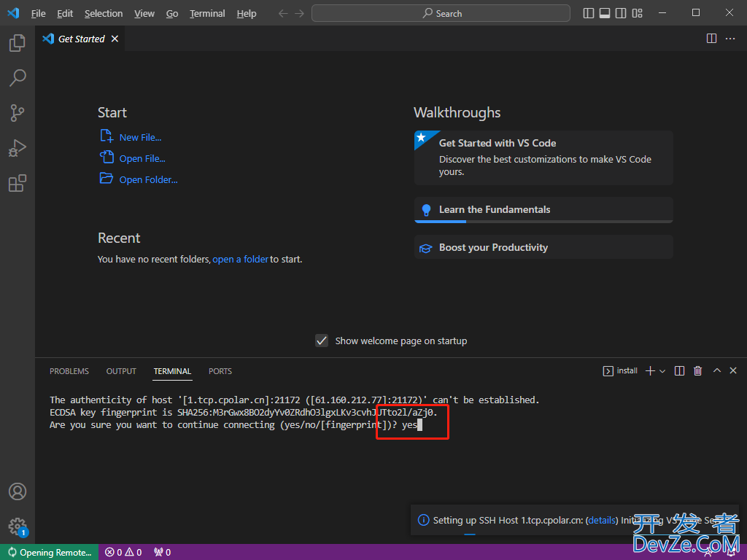Screen dimensions: 747x560
Task: Switch to the OUTPUT panel tab
Action: pyautogui.click(x=121, y=371)
